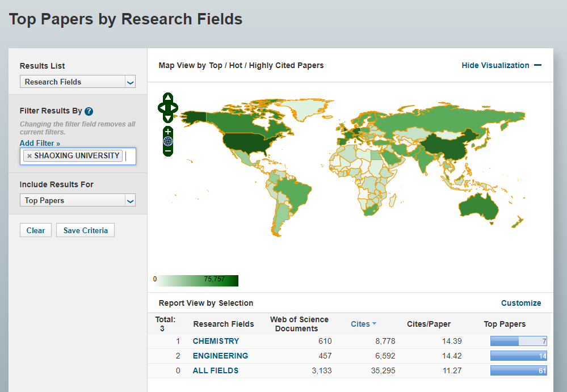
Task: Open the CHEMISTRY research field
Action: click(216, 341)
